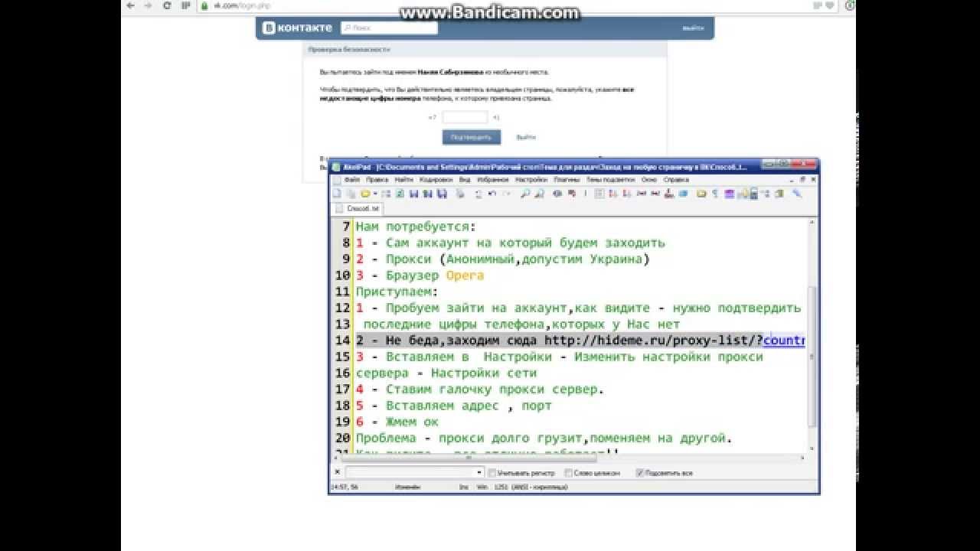Viewport: 980px width, 551px height.
Task: Click the hideme.ru country hyperlink on line 14
Action: click(x=784, y=341)
